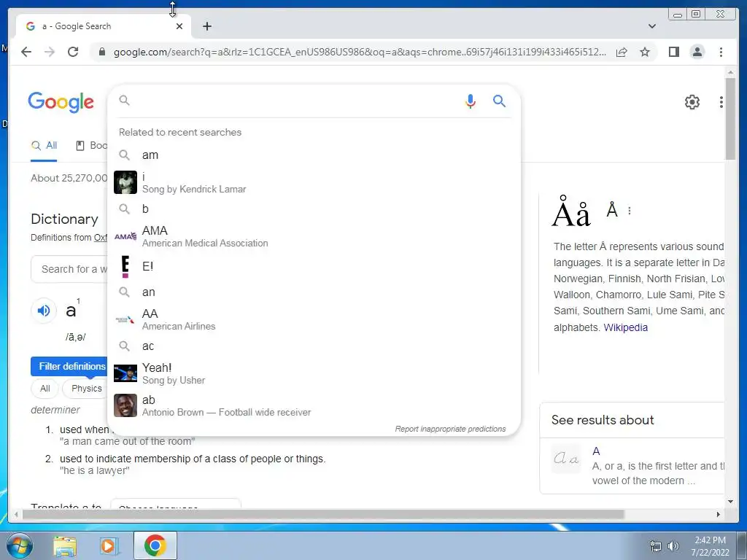Click the Usher song thumbnail
The width and height of the screenshot is (747, 560).
[125, 373]
